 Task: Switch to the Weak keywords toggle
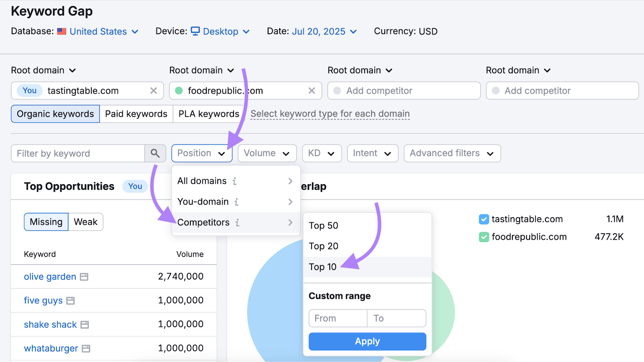click(85, 222)
